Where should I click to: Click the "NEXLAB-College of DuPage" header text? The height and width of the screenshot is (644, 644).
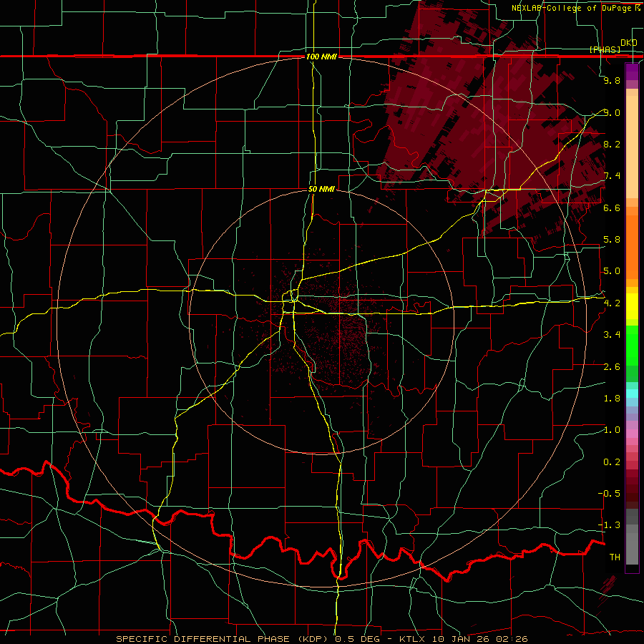point(571,8)
